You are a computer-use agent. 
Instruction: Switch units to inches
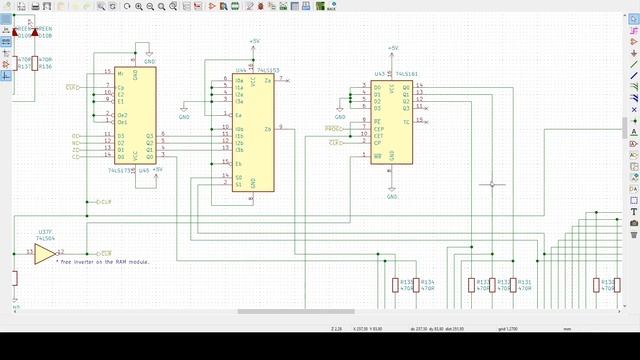(6, 30)
